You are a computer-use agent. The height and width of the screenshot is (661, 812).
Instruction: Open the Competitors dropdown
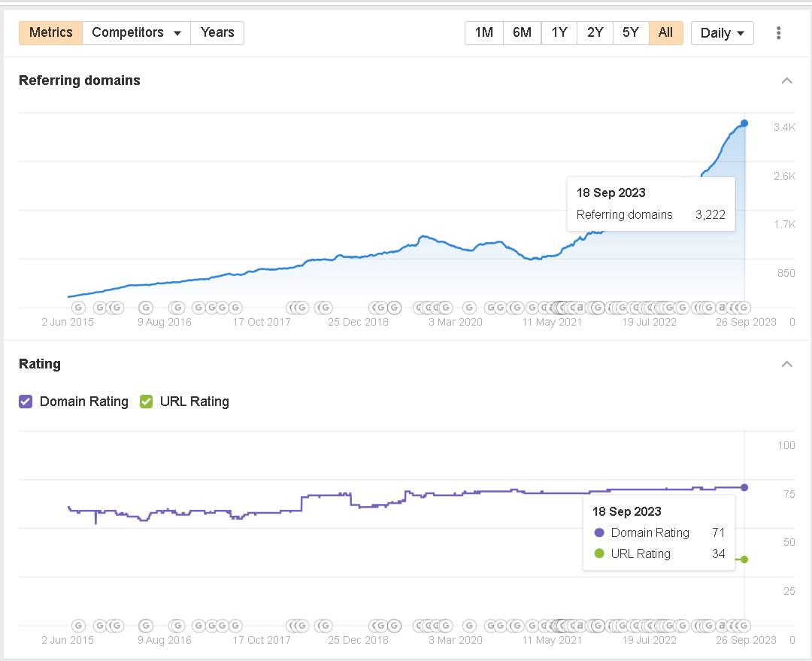(x=136, y=33)
